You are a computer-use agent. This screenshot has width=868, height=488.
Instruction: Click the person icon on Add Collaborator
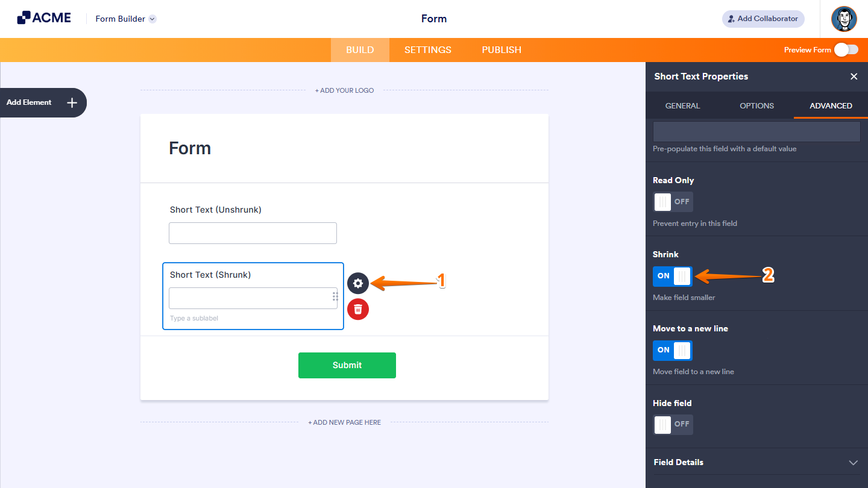[731, 19]
